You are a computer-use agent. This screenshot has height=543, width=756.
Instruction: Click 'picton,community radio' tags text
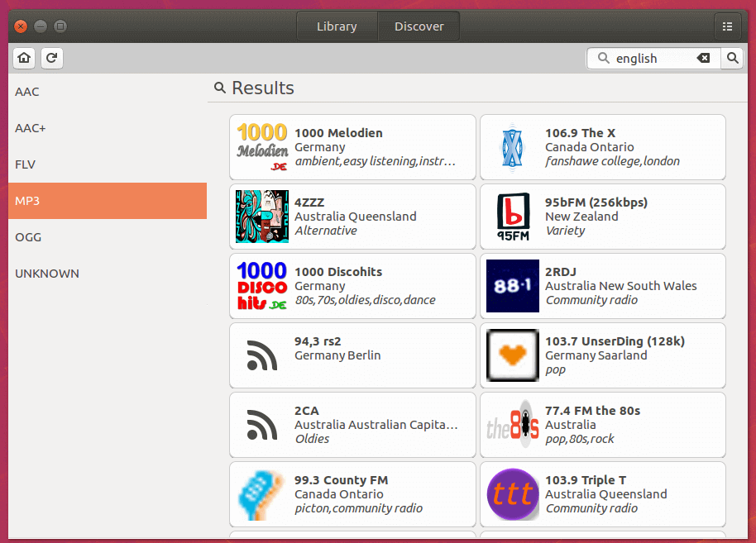(x=359, y=508)
